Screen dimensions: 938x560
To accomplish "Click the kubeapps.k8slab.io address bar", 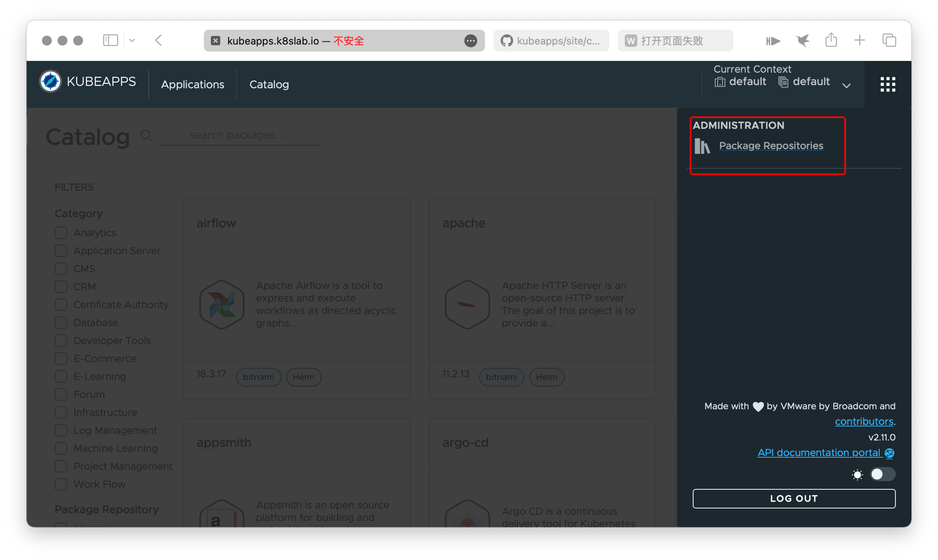I will point(344,41).
